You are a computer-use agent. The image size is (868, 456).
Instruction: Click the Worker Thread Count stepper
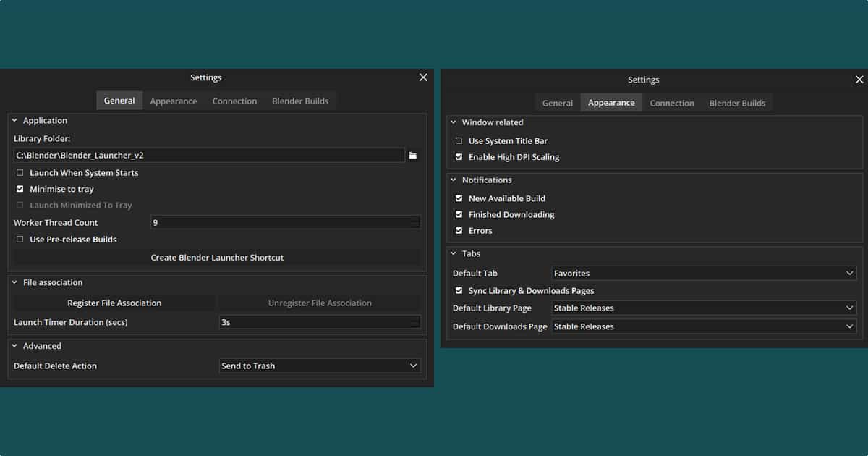414,223
